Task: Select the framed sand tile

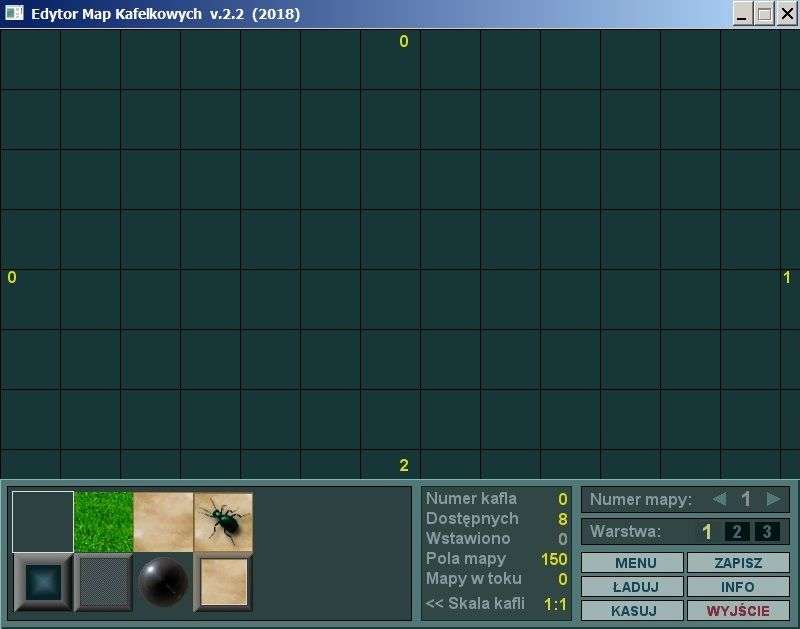Action: [223, 582]
